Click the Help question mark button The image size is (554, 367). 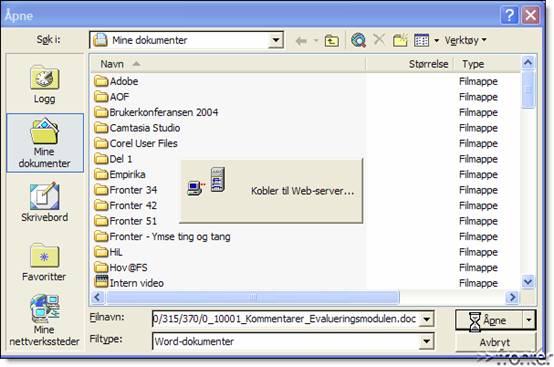click(509, 15)
